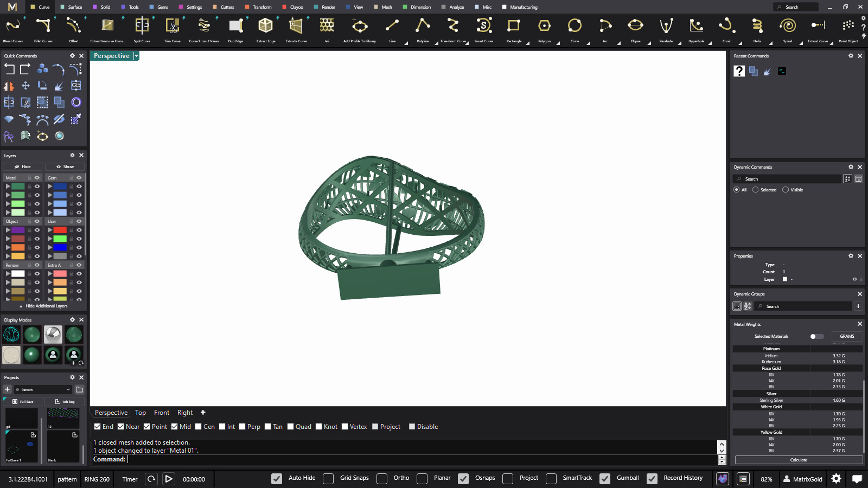Switch to the Right viewport tab

pyautogui.click(x=185, y=413)
